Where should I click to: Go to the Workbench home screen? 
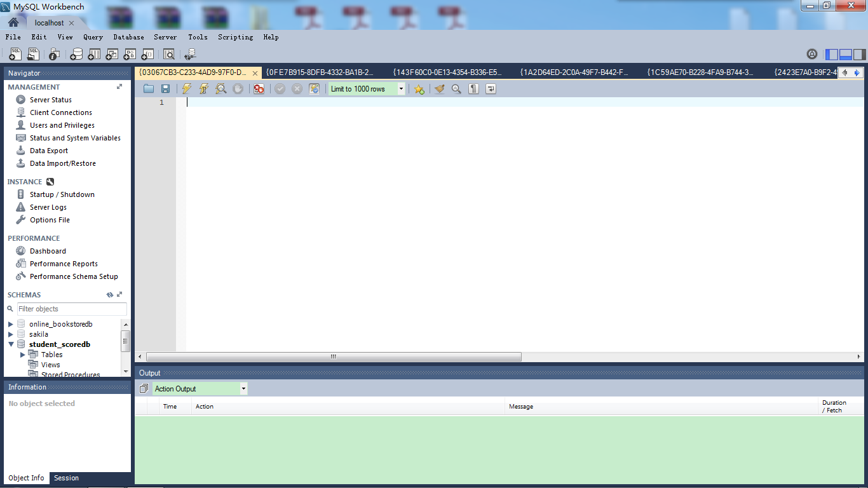(x=13, y=22)
